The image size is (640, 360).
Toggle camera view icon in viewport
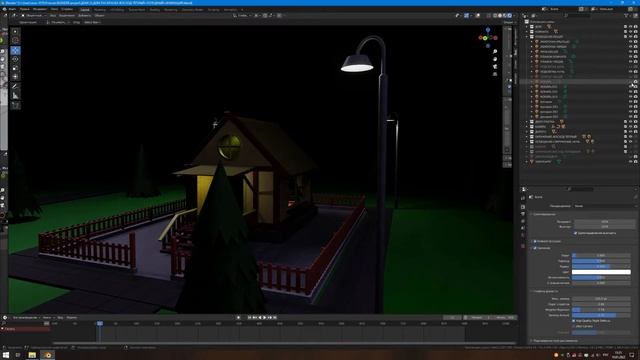click(x=495, y=67)
